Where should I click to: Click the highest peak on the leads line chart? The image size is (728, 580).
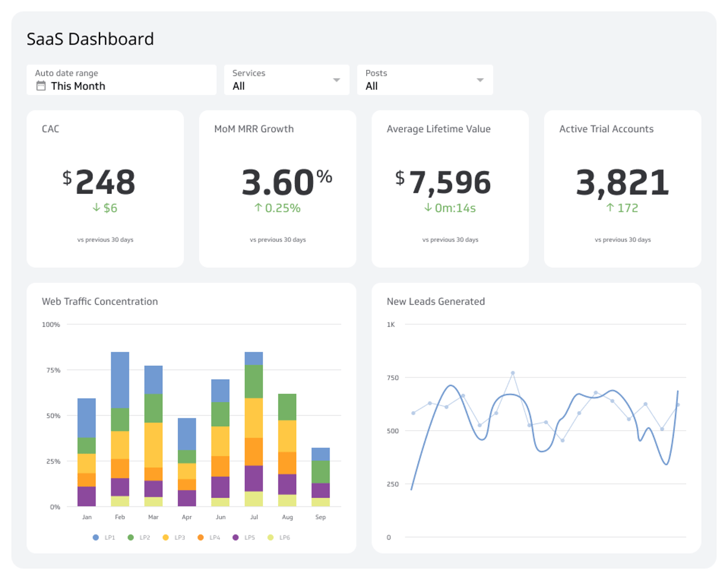(513, 372)
